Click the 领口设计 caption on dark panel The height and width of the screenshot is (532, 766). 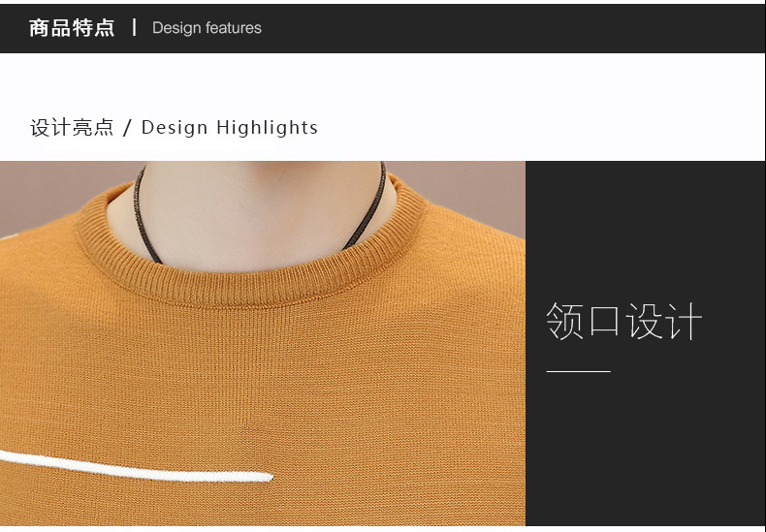tap(623, 321)
